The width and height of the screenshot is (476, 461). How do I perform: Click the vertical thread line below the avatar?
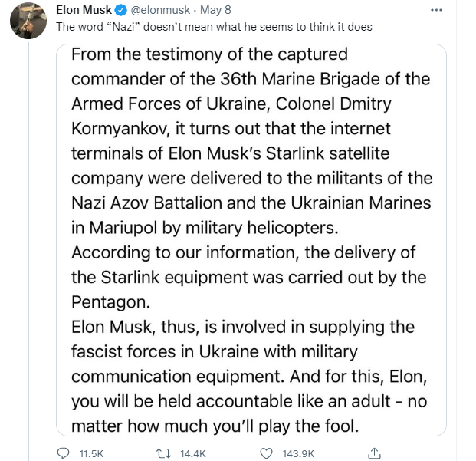click(31, 230)
